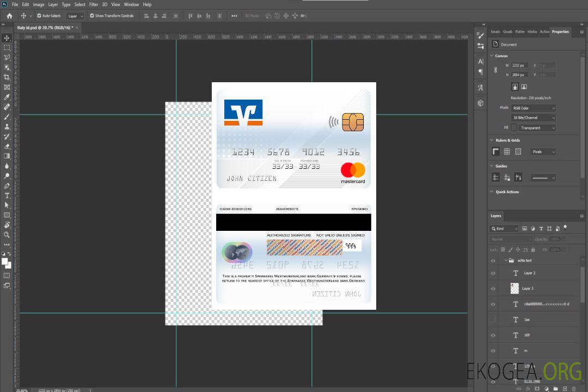Viewport: 588px width, 392px height.
Task: Click the canvas Fill color swatch
Action: tap(514, 128)
